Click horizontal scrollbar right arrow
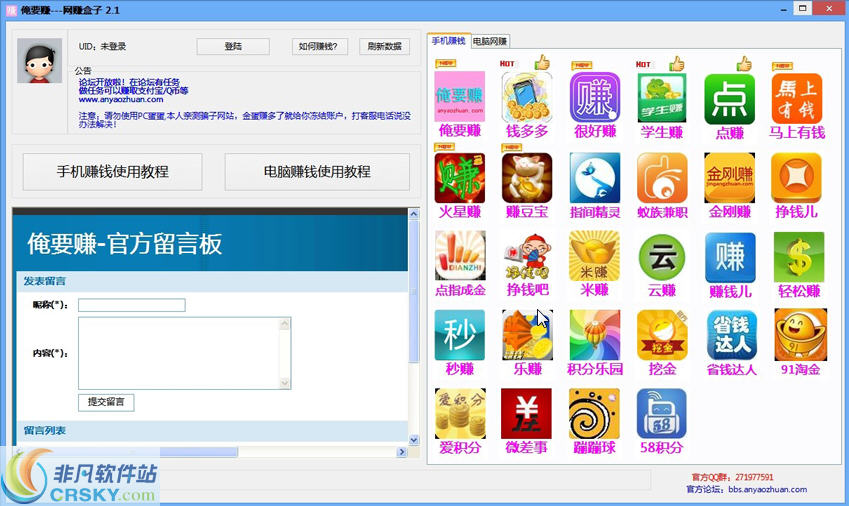Image resolution: width=849 pixels, height=506 pixels. 402,452
